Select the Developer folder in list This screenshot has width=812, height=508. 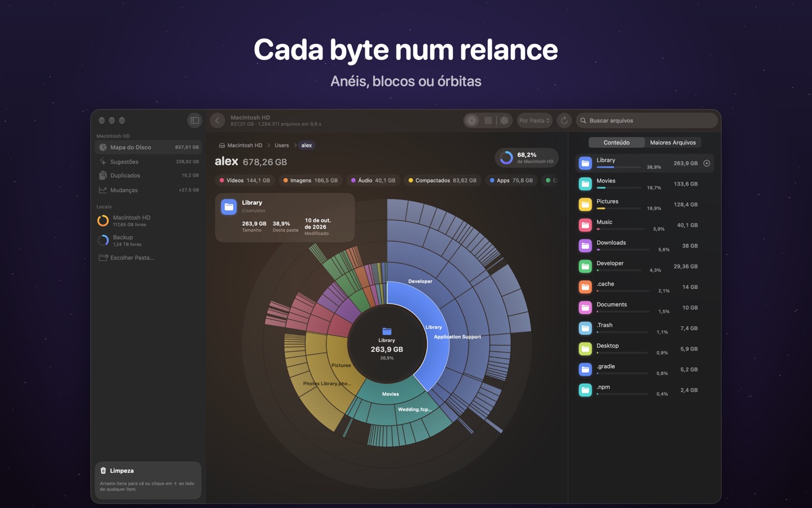[645, 266]
